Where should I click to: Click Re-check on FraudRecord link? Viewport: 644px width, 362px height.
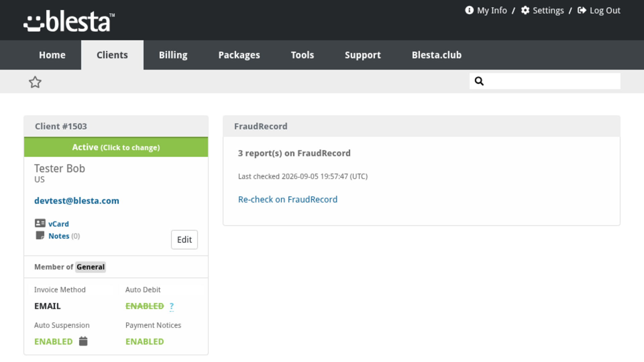tap(288, 199)
